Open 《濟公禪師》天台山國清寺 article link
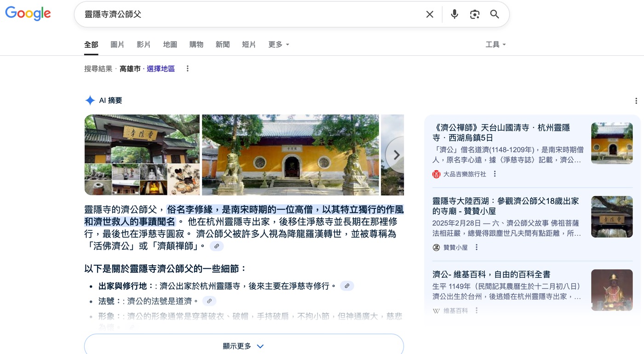Image resolution: width=644 pixels, height=354 pixels. [x=501, y=132]
